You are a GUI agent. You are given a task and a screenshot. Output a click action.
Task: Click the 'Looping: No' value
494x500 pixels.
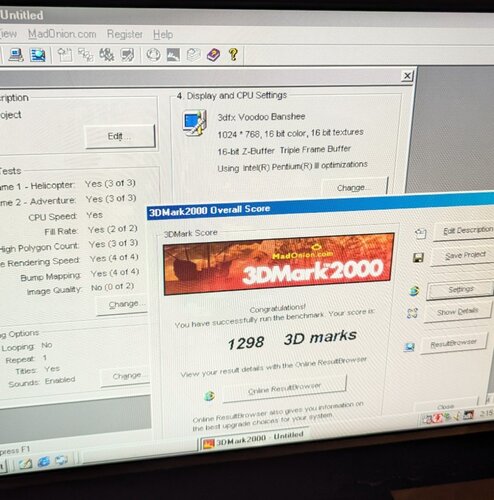tap(47, 345)
